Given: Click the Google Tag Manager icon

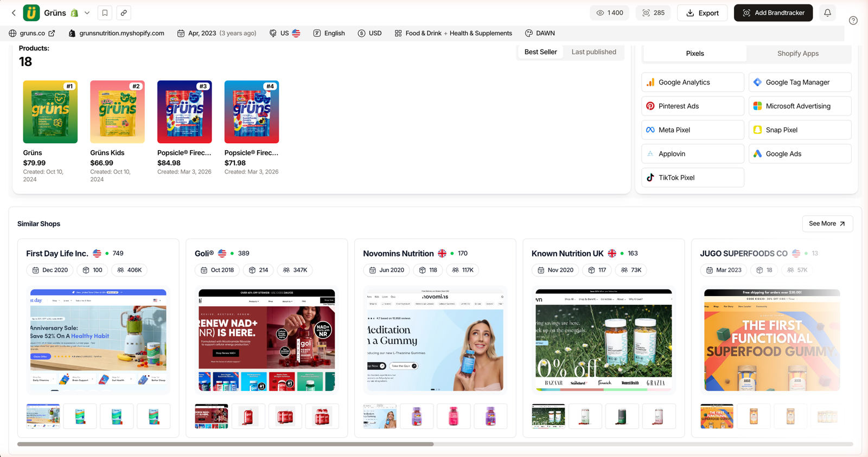Looking at the screenshot, I should (758, 82).
